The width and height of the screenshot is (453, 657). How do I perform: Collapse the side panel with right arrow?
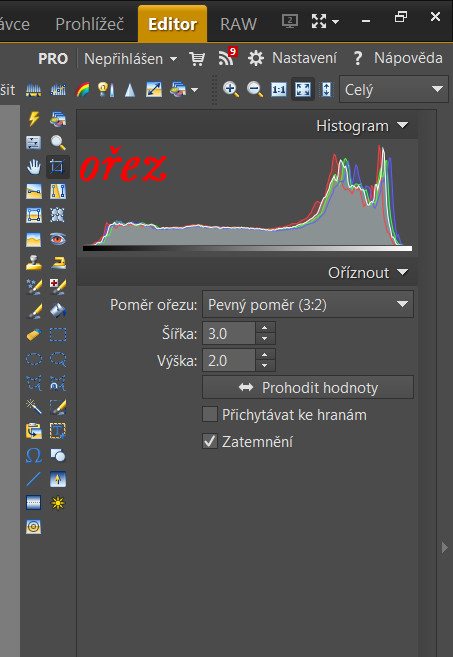pyautogui.click(x=445, y=547)
